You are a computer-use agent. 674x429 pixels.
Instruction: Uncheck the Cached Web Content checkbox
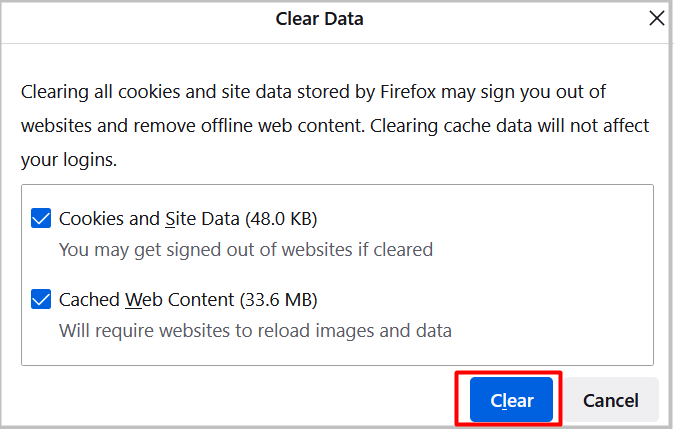coord(41,299)
